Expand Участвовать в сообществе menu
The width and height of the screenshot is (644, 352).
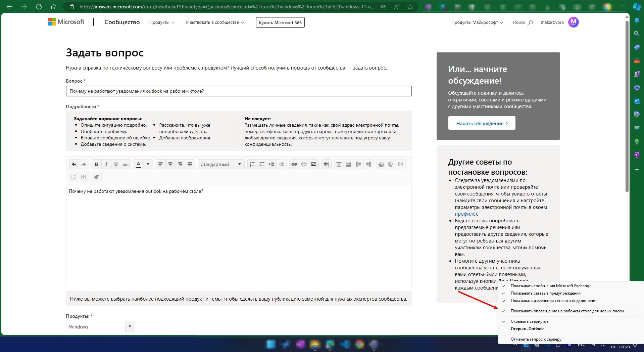tap(215, 23)
